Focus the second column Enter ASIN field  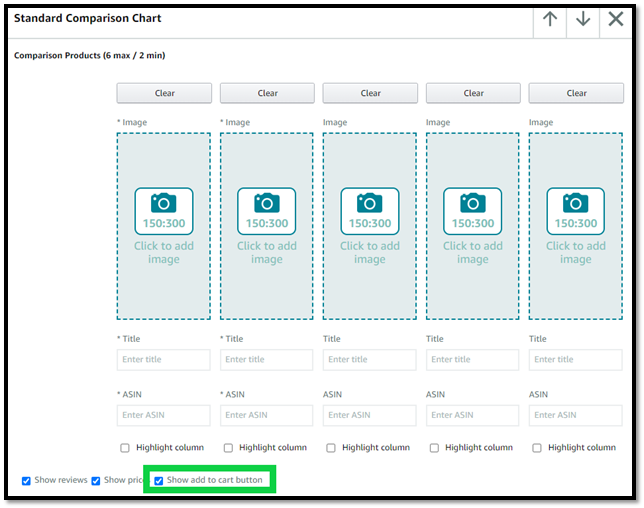[267, 415]
